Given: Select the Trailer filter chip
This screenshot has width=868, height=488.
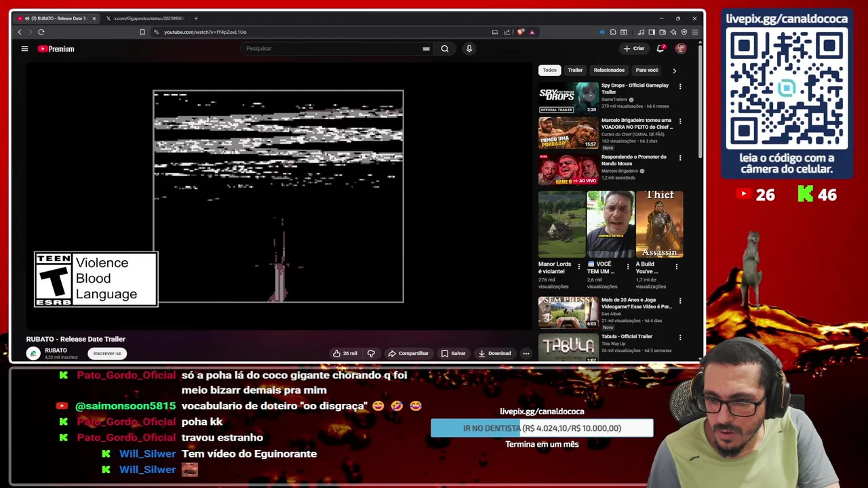Looking at the screenshot, I should (575, 70).
